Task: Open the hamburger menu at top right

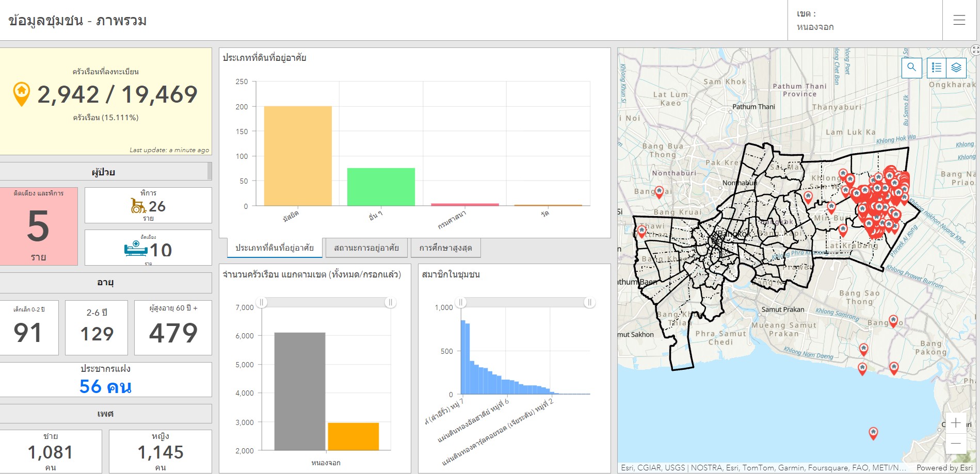Action: [x=959, y=20]
